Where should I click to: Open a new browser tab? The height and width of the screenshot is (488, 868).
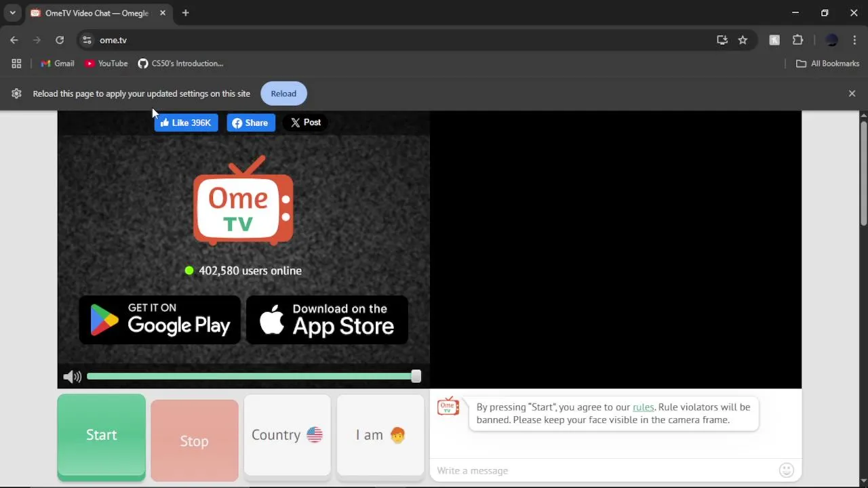(185, 13)
